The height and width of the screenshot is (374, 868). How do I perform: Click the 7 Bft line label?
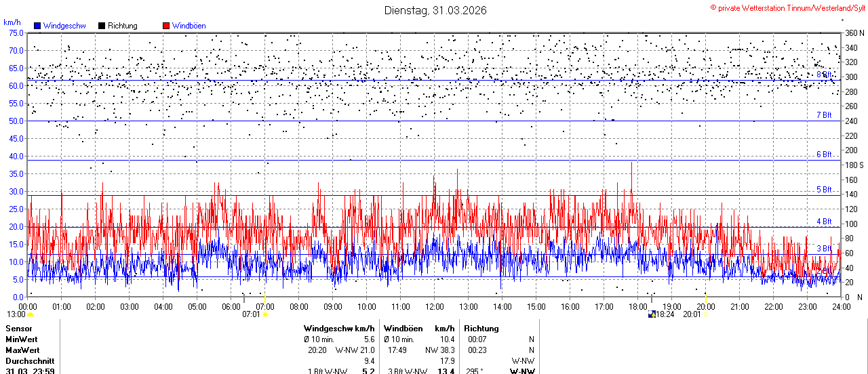click(824, 115)
